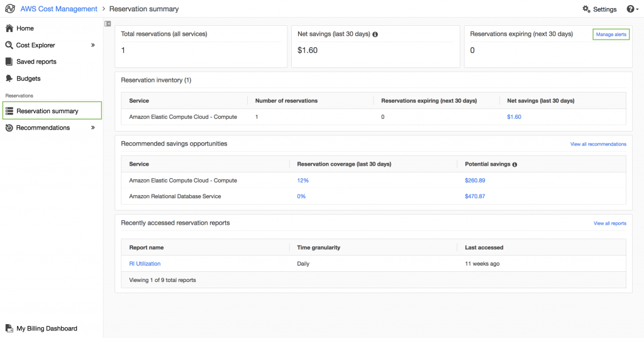Screen dimensions: 644x338
Task: Click the AWS Cost Management logo icon
Action: pyautogui.click(x=10, y=9)
